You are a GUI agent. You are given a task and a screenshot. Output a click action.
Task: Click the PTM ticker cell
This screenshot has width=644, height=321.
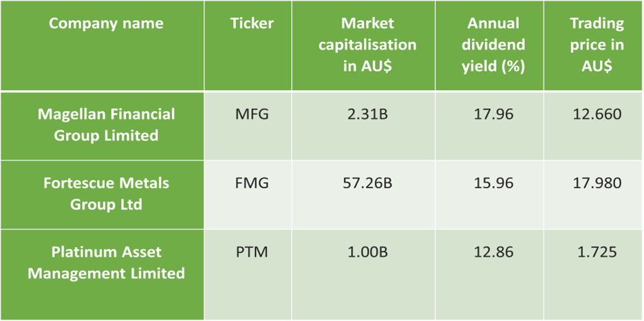(x=248, y=274)
